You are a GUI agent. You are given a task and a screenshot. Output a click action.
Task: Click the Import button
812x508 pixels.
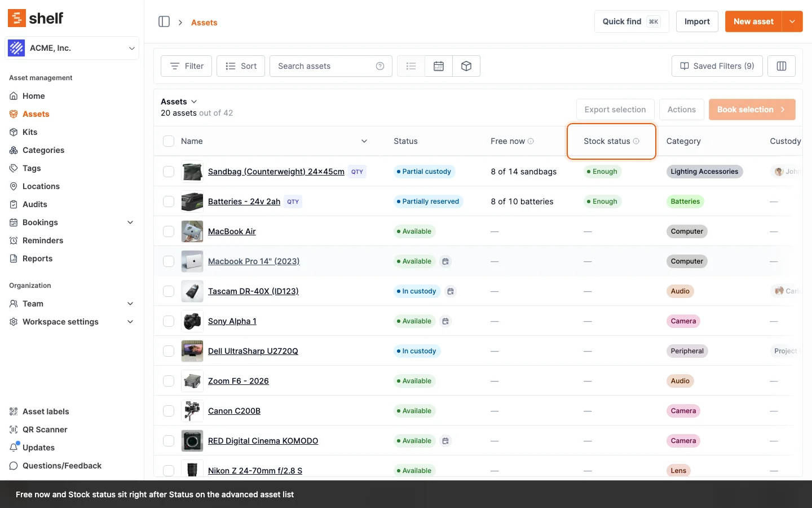[x=697, y=21]
